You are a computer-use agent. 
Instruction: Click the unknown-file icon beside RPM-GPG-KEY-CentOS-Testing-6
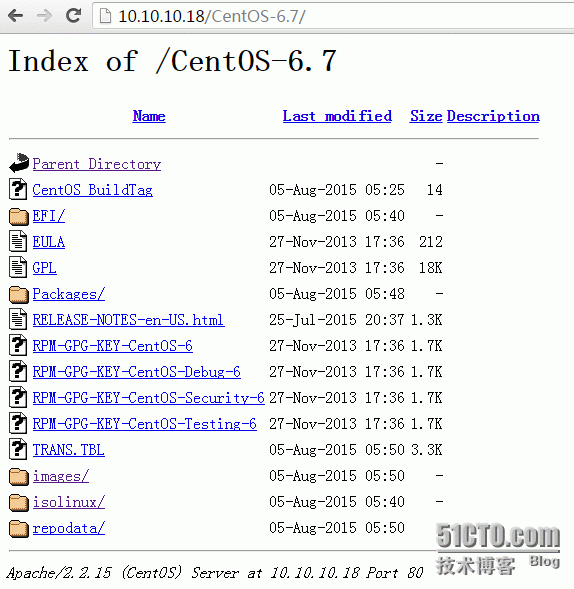click(18, 423)
